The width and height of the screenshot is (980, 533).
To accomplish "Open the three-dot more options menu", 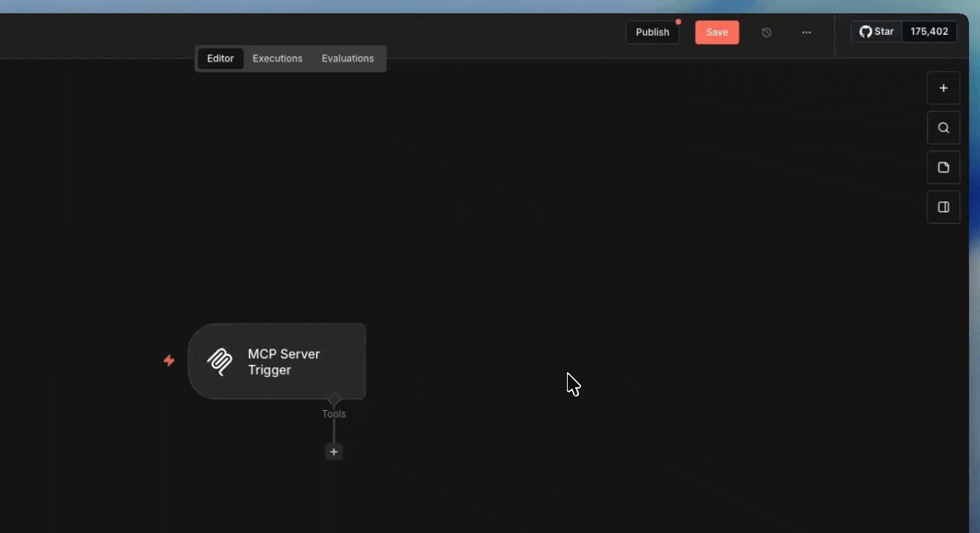I will [806, 33].
